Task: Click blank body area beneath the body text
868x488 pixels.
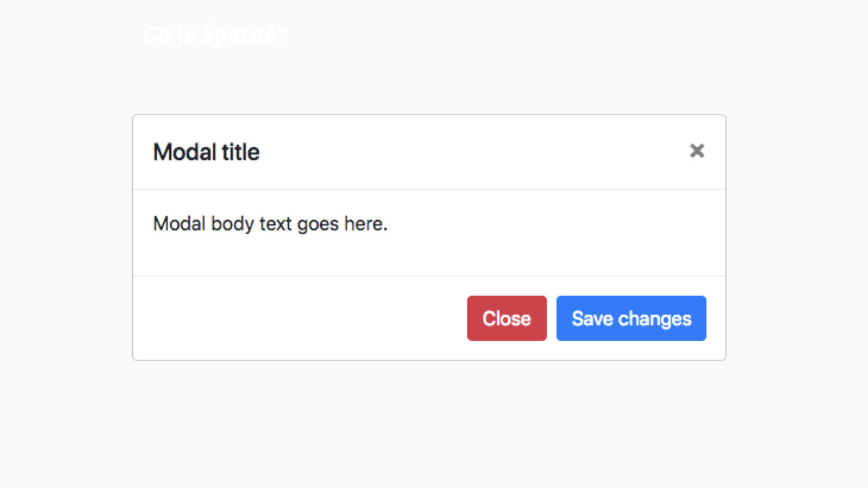Action: coord(427,256)
